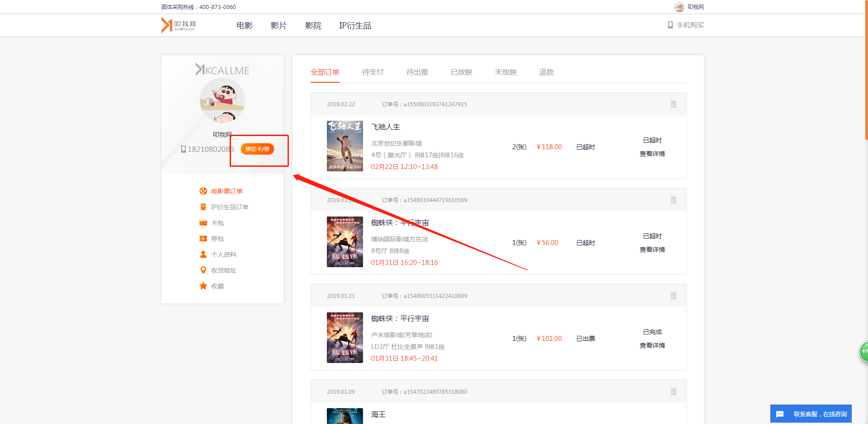Open 联系客服,在线咨询 chat button
The image size is (868, 424).
811,414
